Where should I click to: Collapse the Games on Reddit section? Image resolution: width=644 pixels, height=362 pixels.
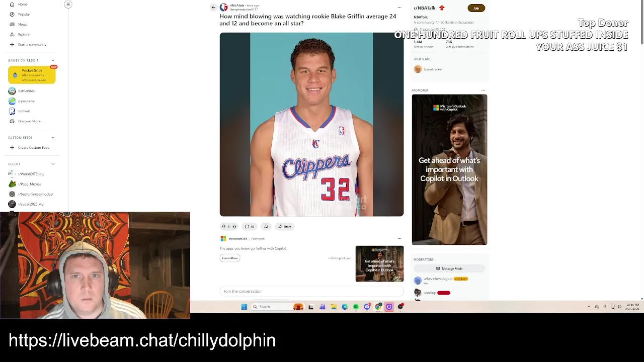pyautogui.click(x=53, y=60)
